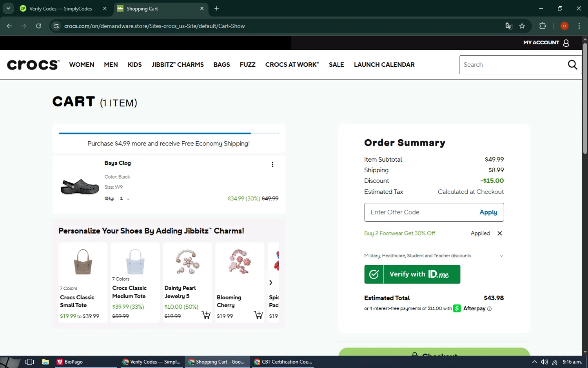Click Baya Clog shoe thumbnail
588x368 pixels.
80,187
